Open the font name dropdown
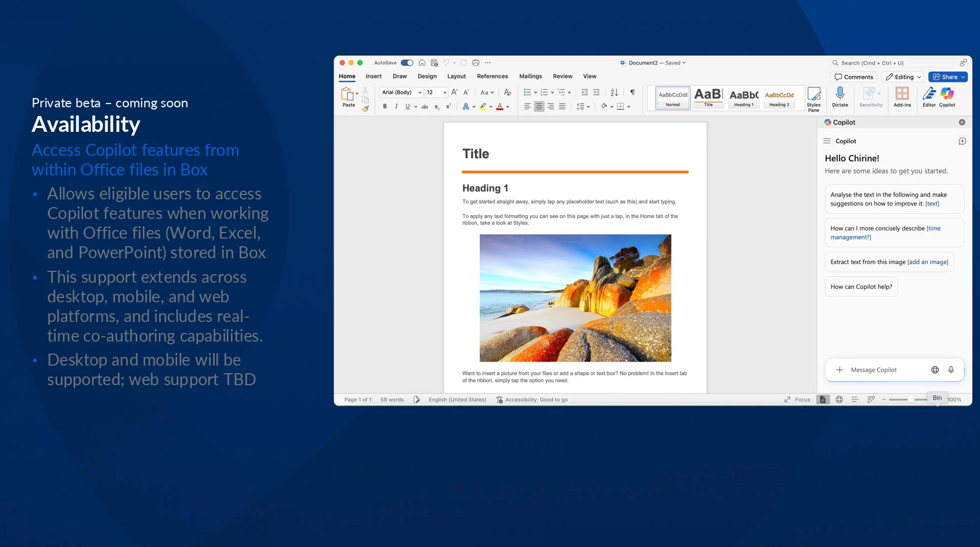Screen dimensions: 980x547 click(x=420, y=93)
